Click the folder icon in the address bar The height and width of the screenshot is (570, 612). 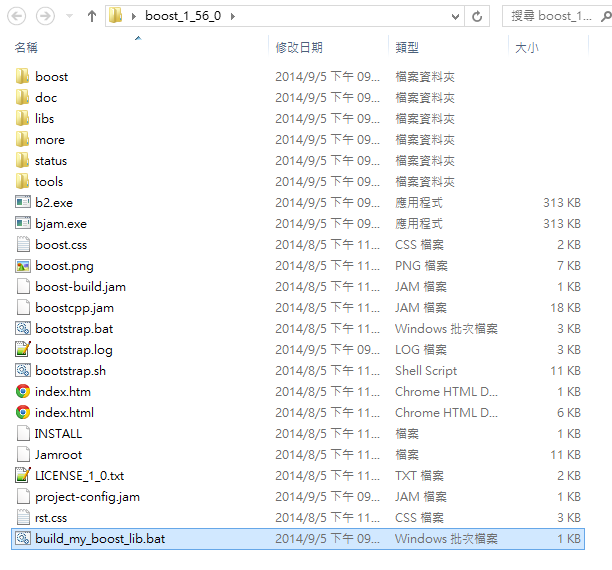(116, 16)
